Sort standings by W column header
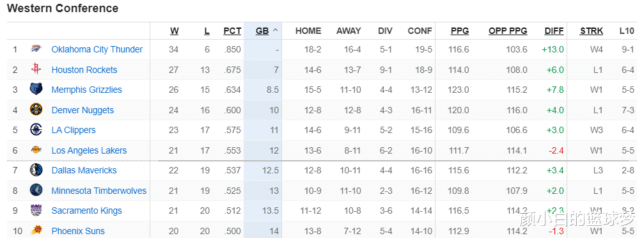 point(174,31)
